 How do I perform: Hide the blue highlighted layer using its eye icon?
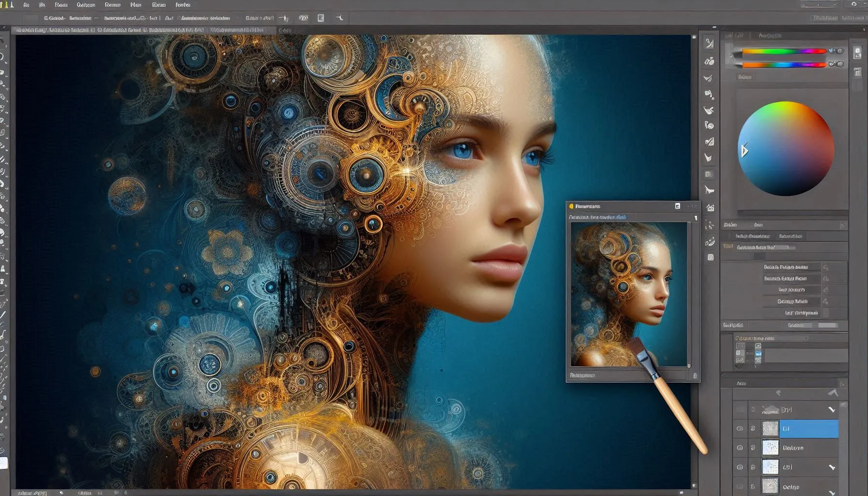[740, 429]
